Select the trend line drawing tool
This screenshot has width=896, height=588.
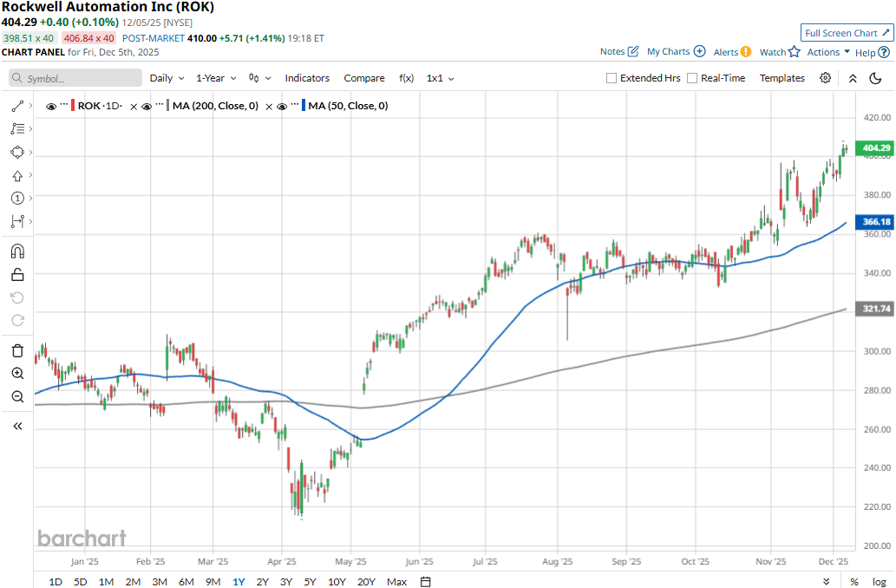pos(17,106)
